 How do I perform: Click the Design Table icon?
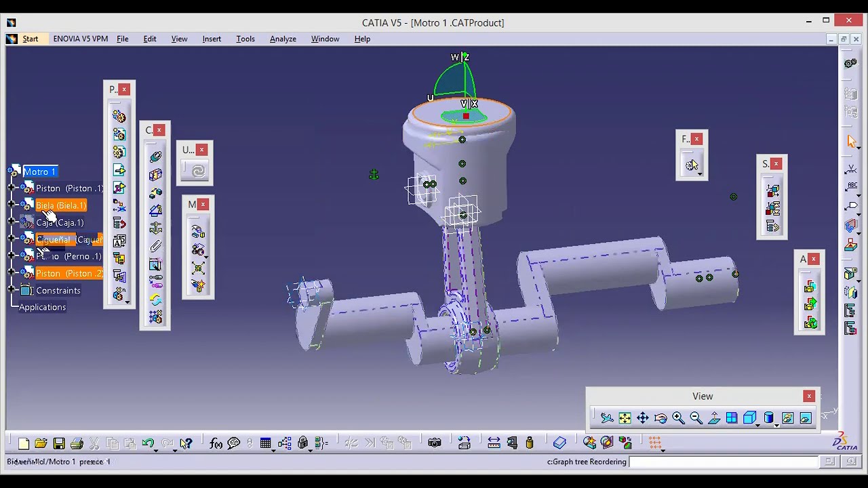pos(266,443)
